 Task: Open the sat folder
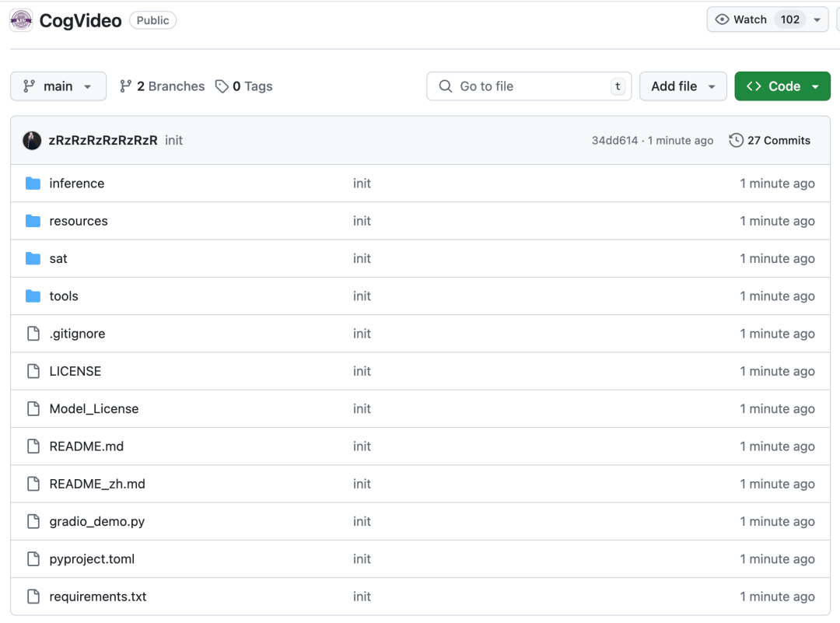point(58,258)
